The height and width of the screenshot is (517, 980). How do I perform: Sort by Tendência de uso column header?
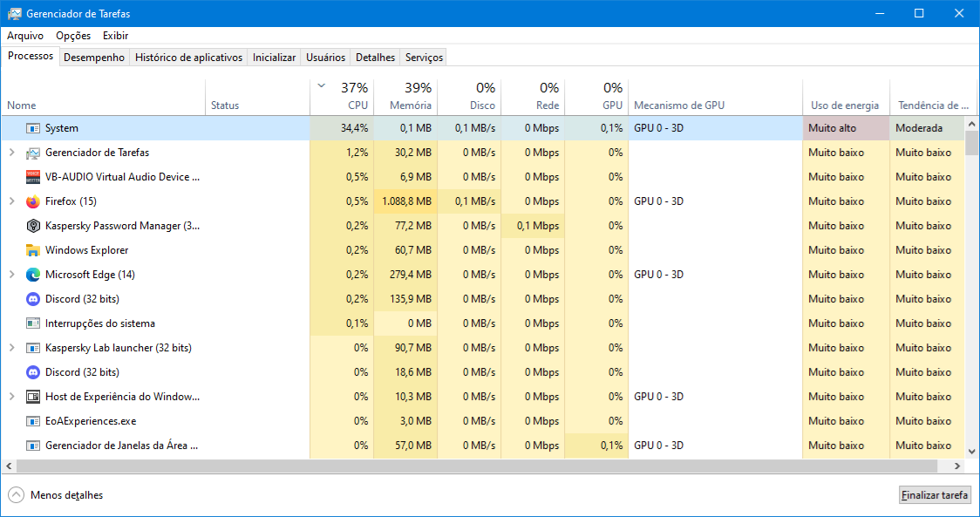point(933,98)
